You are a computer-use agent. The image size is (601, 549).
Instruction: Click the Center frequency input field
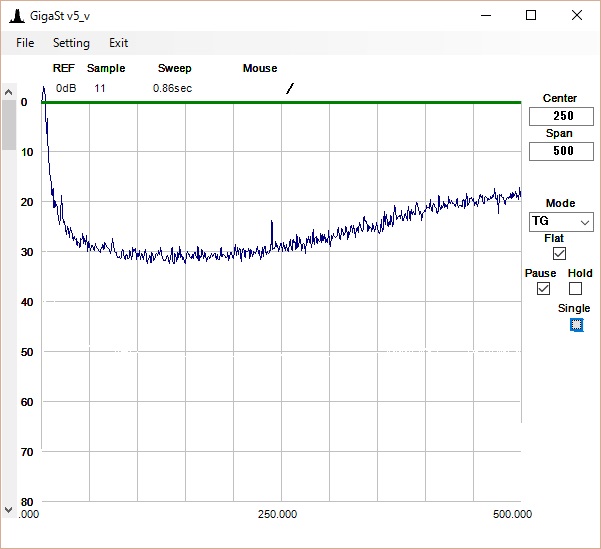coord(561,116)
